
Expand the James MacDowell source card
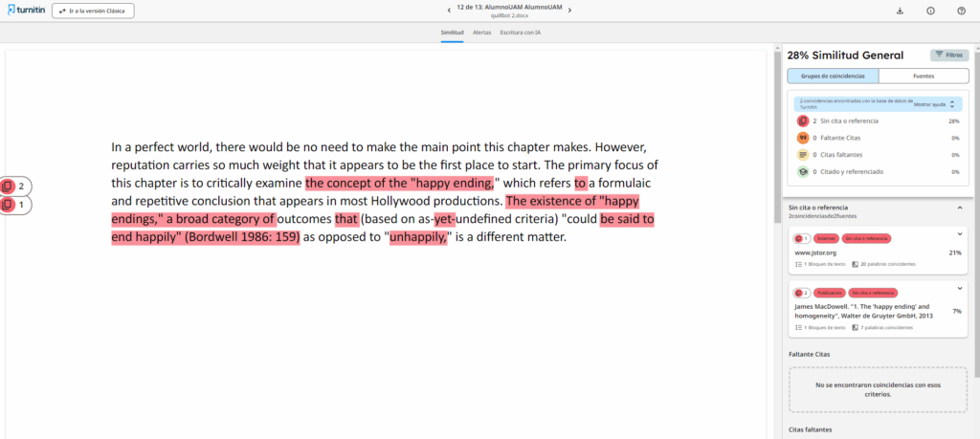[960, 288]
